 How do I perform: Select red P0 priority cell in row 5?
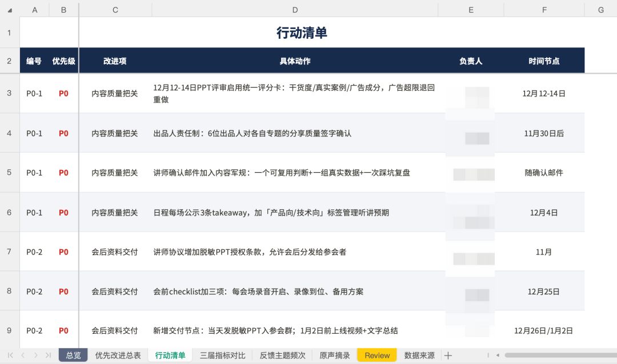[64, 172]
